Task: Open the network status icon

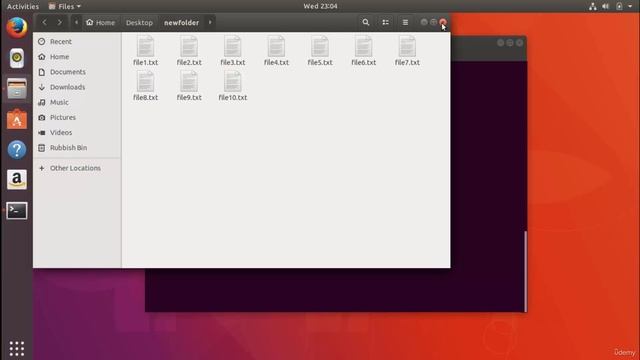Action: tap(593, 6)
